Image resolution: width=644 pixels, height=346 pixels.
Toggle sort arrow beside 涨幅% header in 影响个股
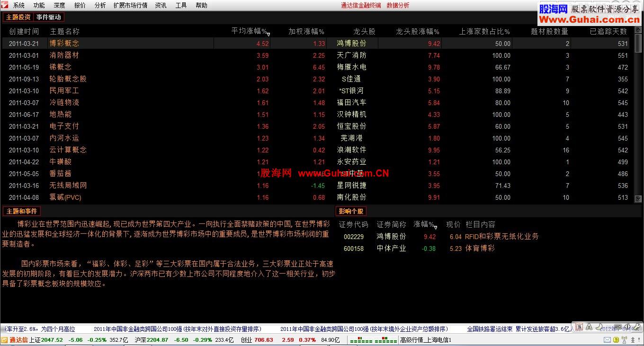tap(435, 227)
